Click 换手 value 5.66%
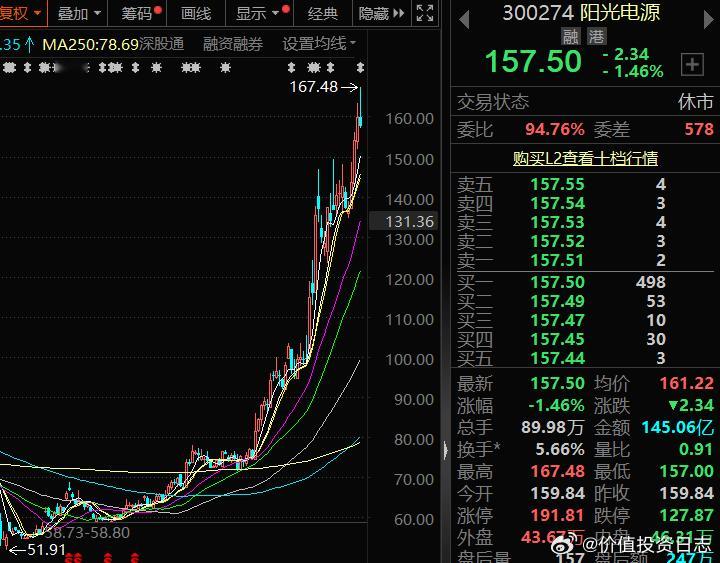720x563 pixels. tap(560, 449)
